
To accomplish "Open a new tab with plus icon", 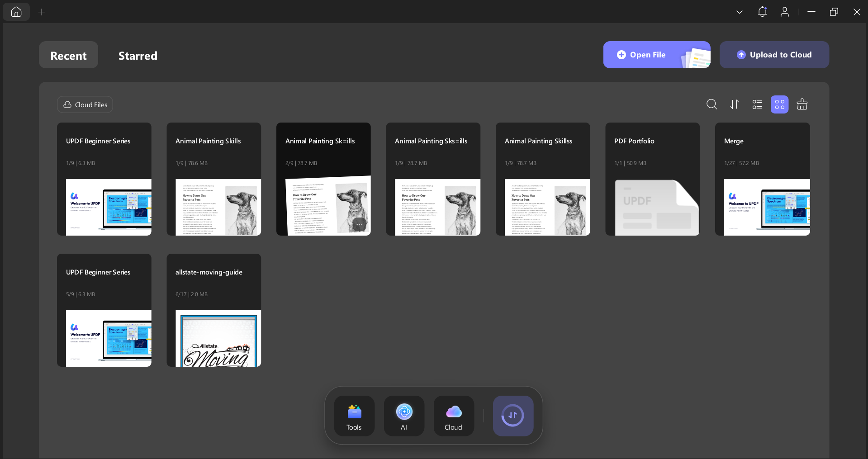I will click(x=41, y=12).
